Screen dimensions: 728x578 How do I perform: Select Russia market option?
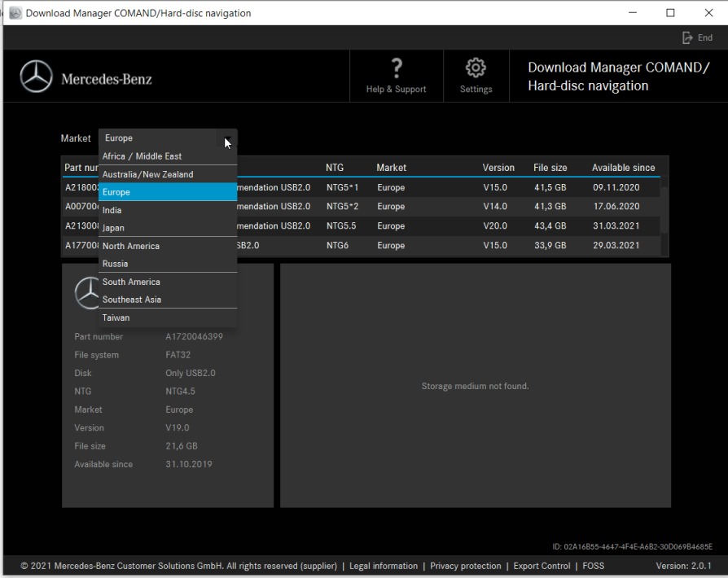[168, 263]
